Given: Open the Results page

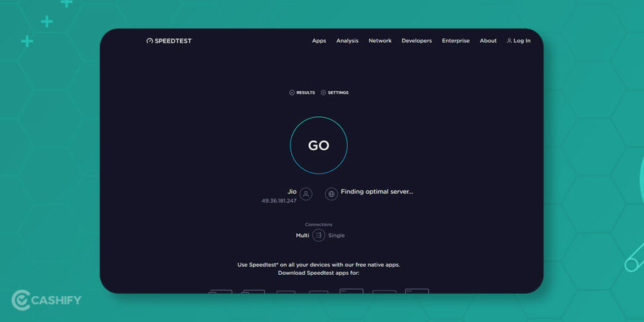Looking at the screenshot, I should click(x=302, y=93).
